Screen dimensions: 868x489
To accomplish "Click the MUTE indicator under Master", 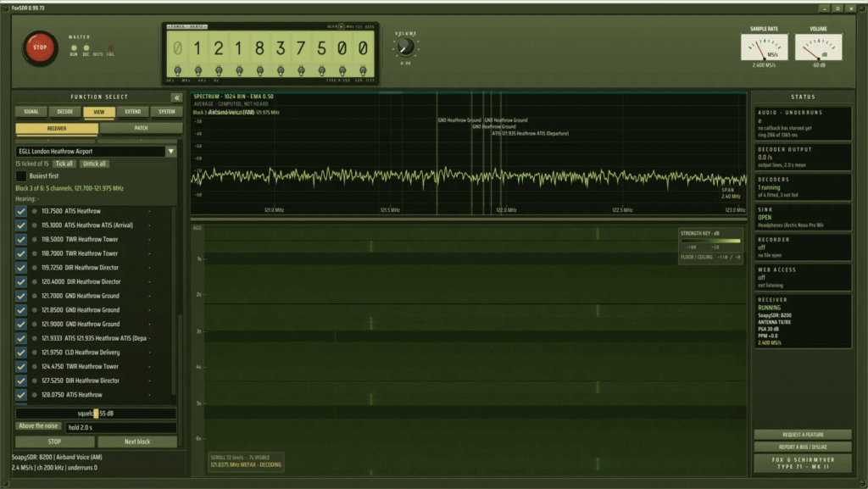I will [98, 48].
